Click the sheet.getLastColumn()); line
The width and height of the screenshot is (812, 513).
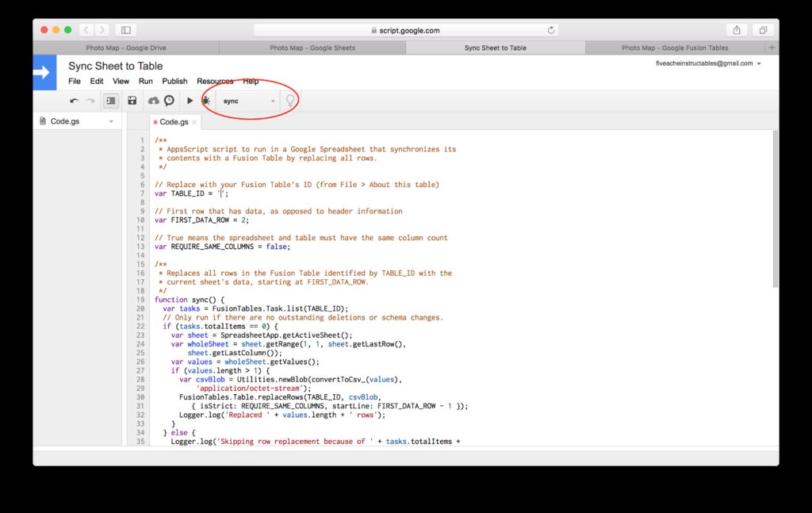coord(235,353)
